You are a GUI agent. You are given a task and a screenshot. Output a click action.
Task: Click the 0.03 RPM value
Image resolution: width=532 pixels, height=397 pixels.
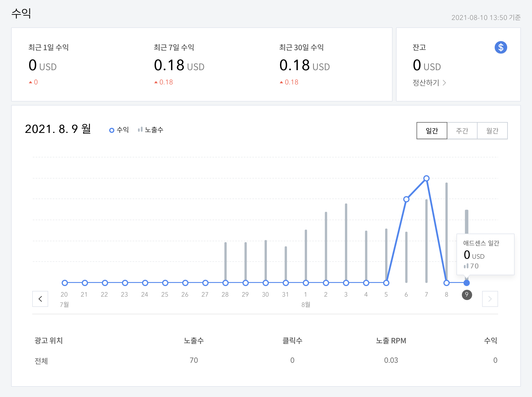point(391,360)
